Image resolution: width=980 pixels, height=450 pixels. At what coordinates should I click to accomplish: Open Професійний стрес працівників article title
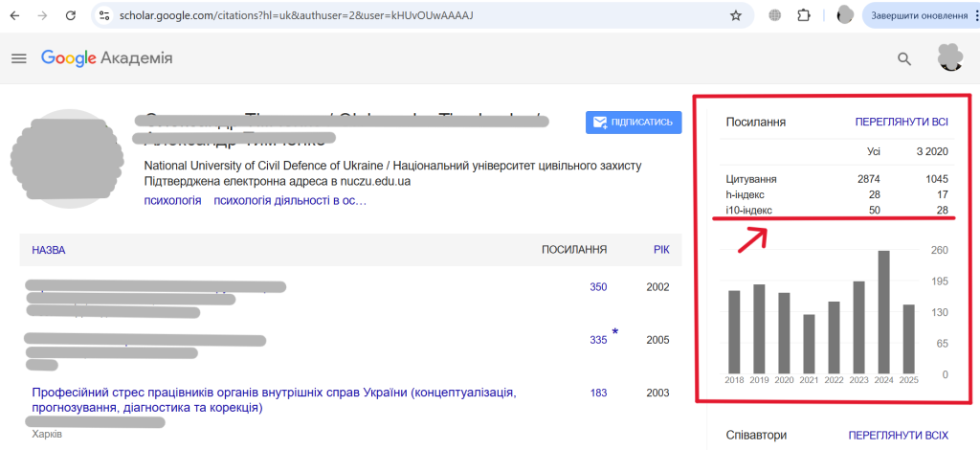(275, 400)
